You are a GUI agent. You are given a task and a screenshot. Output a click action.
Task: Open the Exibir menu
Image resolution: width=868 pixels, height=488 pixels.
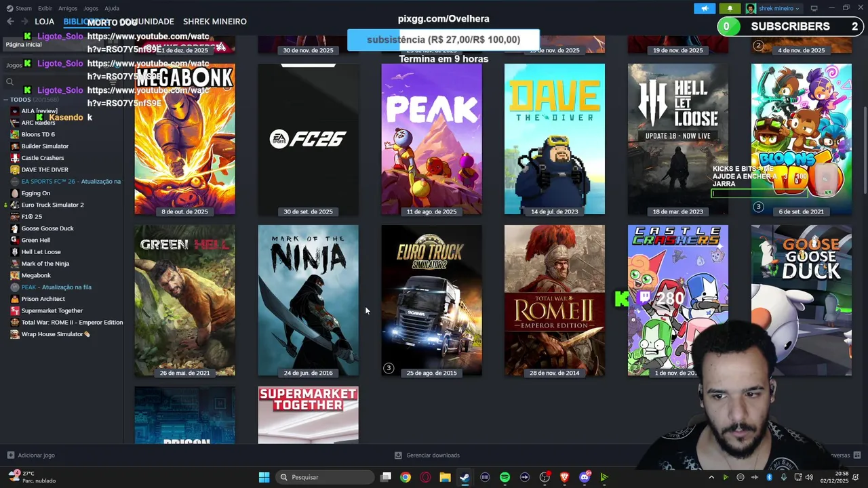click(45, 8)
